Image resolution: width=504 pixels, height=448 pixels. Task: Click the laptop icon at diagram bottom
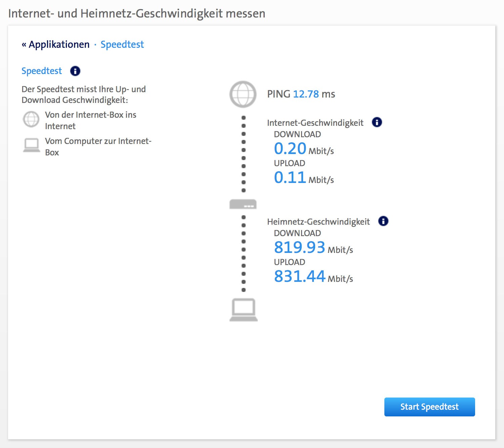(243, 309)
